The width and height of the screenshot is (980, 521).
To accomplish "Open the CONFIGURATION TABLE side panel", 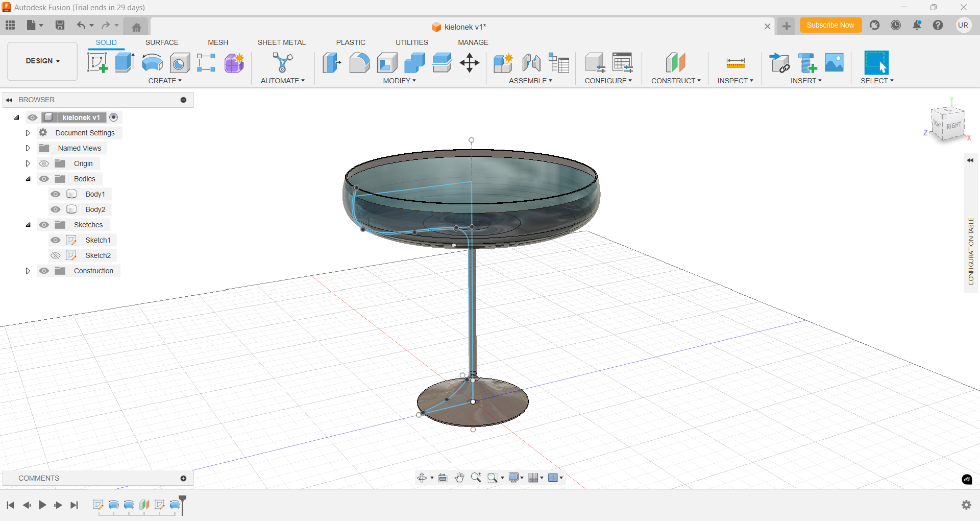I will [x=971, y=251].
